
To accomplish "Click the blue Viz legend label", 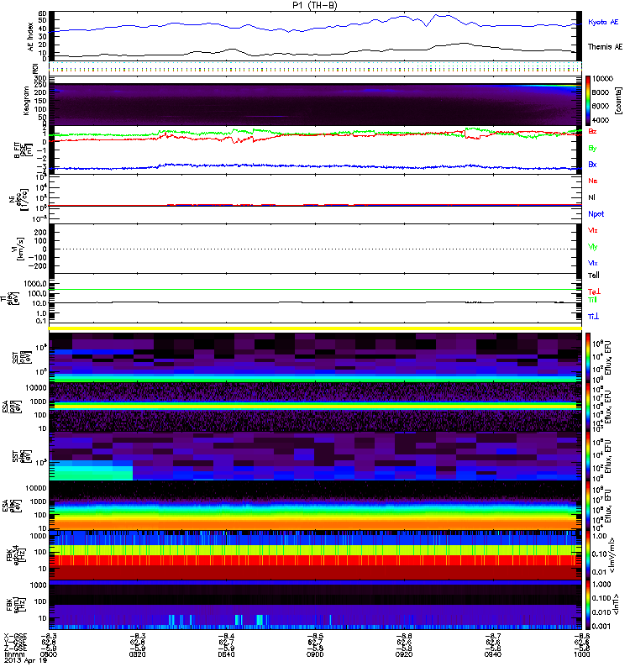I will pyautogui.click(x=593, y=263).
